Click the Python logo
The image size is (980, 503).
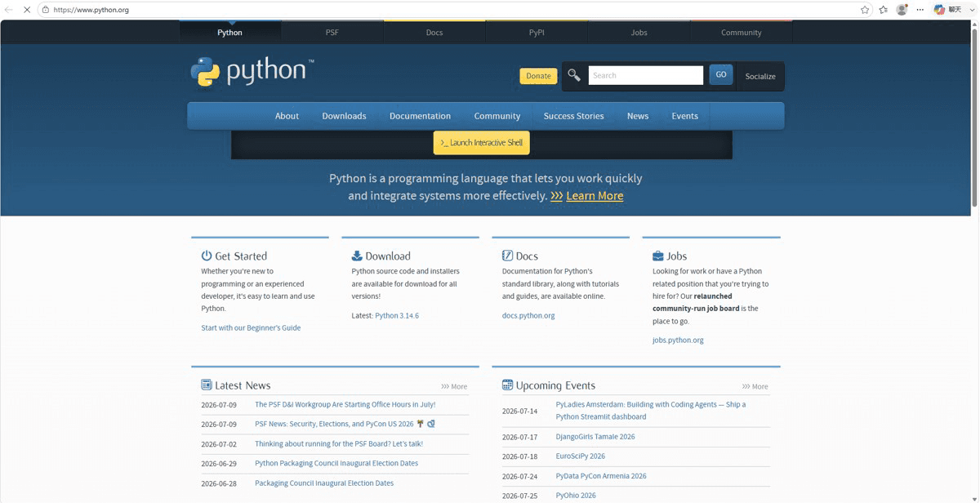click(252, 72)
